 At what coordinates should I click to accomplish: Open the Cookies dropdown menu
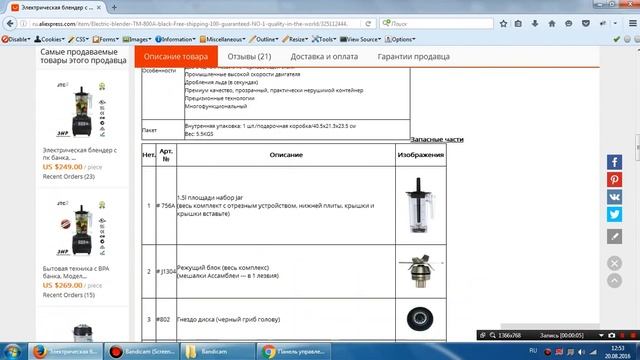click(x=49, y=39)
